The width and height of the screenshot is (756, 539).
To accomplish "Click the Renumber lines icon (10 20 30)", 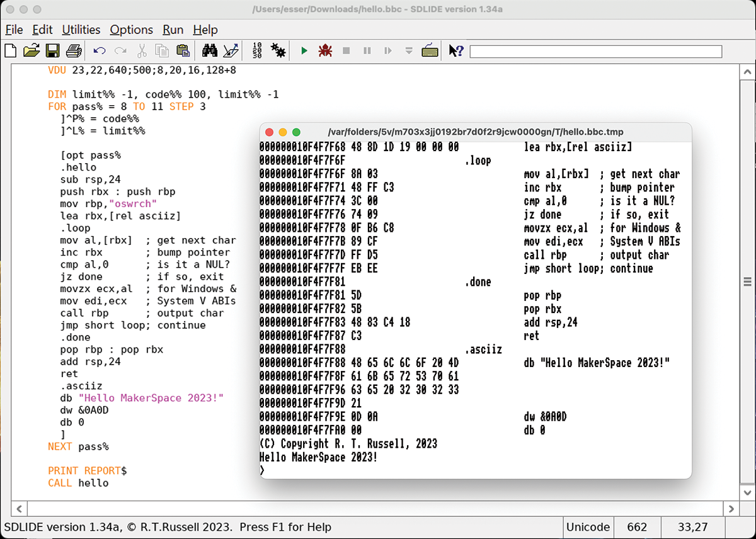I will 256,51.
